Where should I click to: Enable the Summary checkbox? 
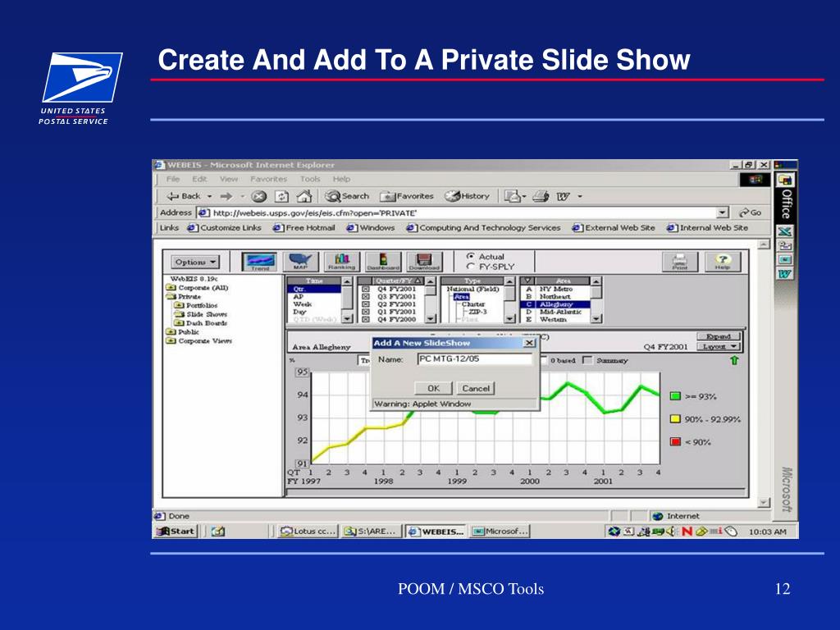tap(587, 360)
